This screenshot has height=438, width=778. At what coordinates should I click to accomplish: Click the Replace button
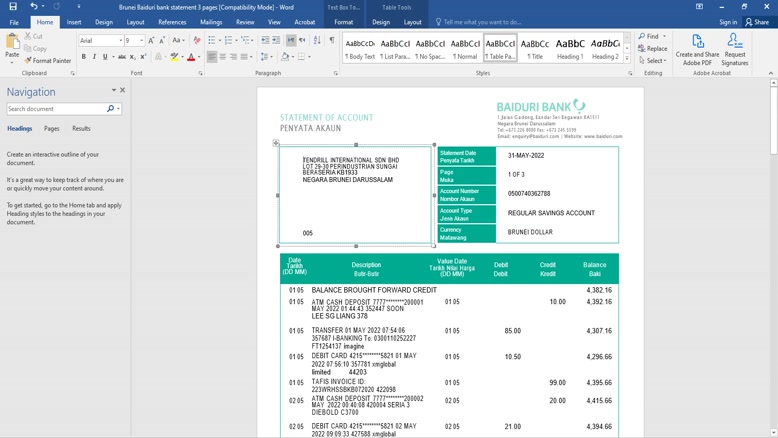pyautogui.click(x=653, y=48)
